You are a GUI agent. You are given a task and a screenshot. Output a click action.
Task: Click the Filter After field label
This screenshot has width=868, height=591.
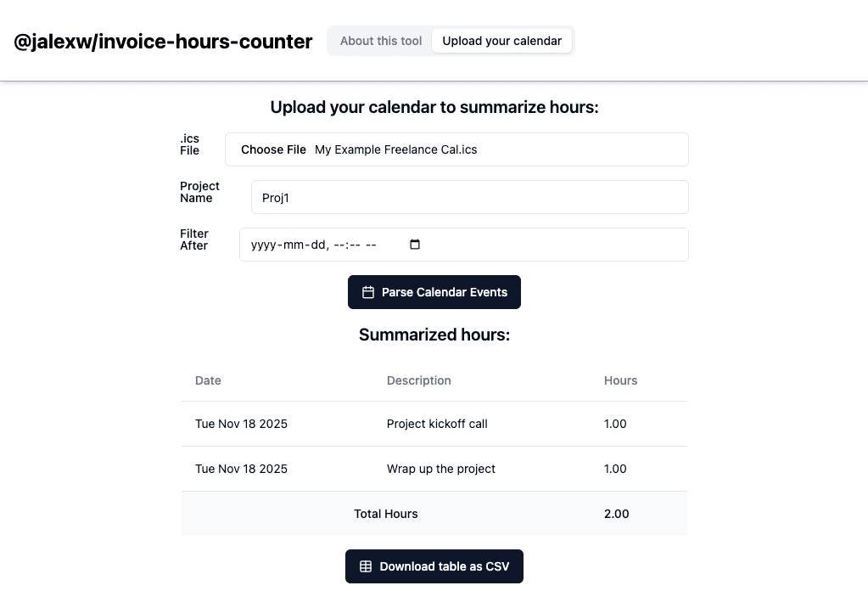pos(193,239)
